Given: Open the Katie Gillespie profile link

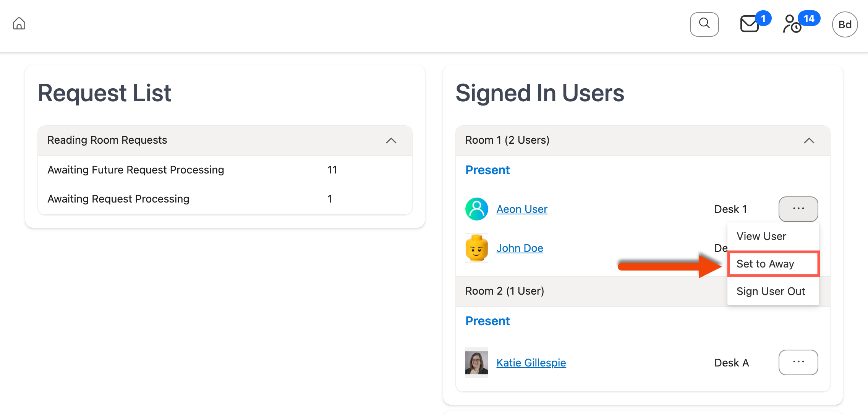Looking at the screenshot, I should click(531, 363).
